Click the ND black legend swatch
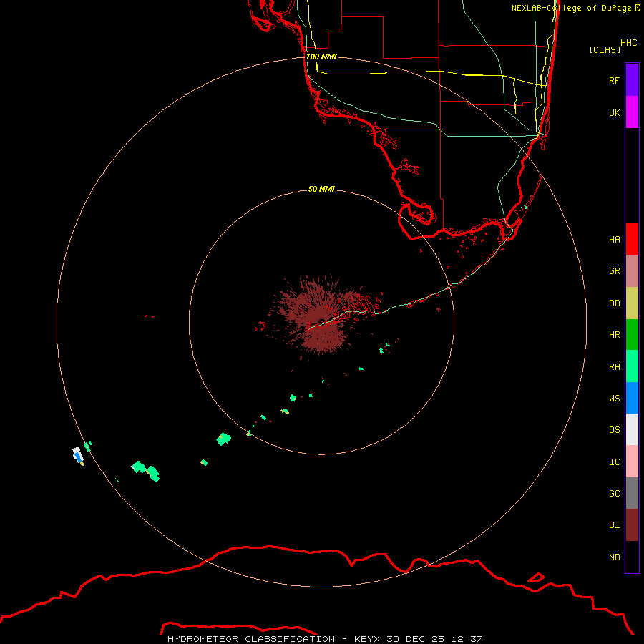This screenshot has width=644, height=644. [632, 557]
